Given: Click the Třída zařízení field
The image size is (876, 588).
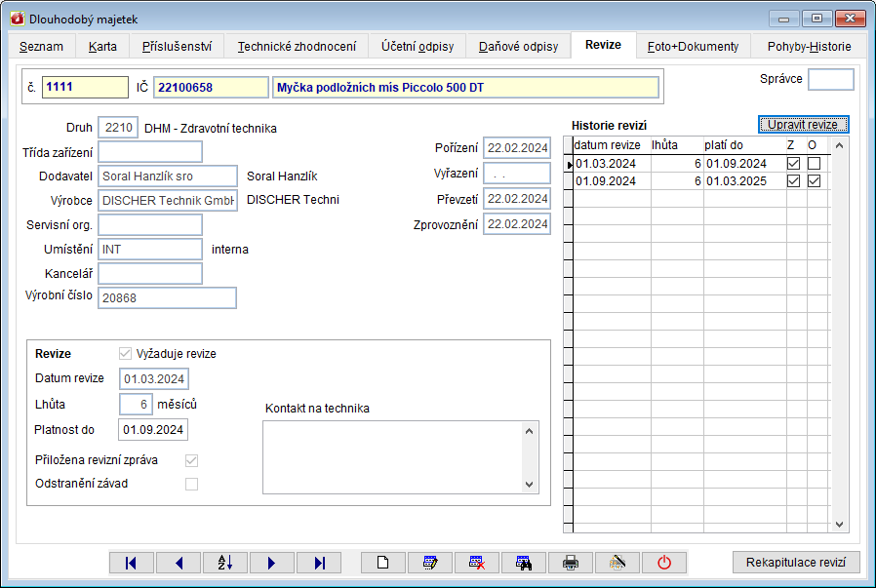Looking at the screenshot, I should [149, 151].
